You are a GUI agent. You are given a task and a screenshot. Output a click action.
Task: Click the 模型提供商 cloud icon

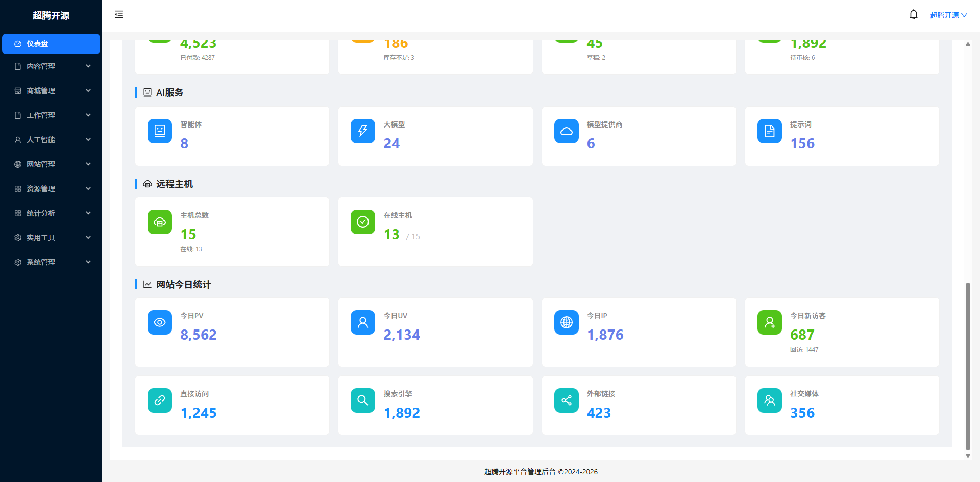[x=566, y=131]
